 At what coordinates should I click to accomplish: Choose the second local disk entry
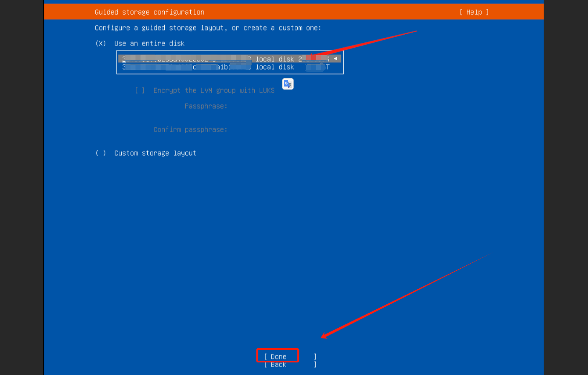[x=230, y=67]
